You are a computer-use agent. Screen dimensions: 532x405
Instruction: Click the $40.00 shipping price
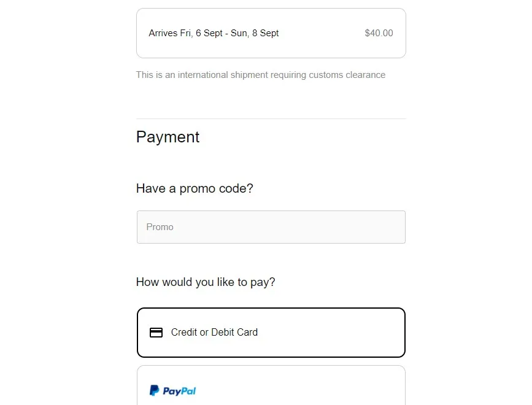379,33
